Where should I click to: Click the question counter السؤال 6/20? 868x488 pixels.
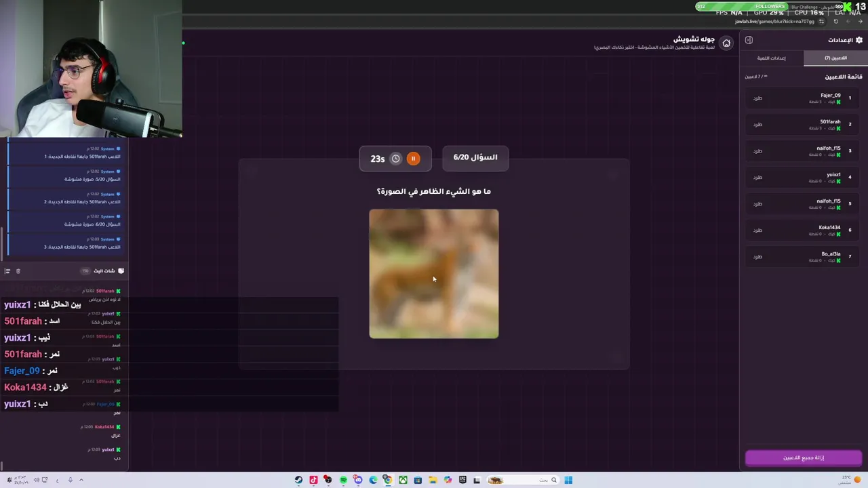point(475,157)
